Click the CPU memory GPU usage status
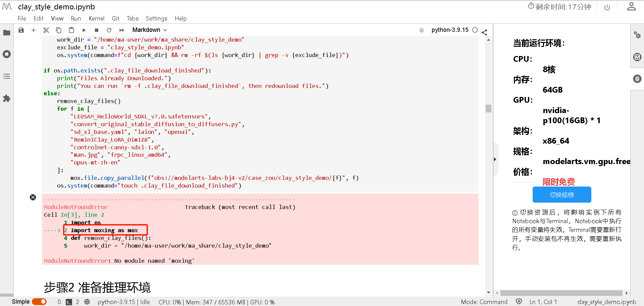Image resolution: width=644 pixels, height=306 pixels. point(217,302)
